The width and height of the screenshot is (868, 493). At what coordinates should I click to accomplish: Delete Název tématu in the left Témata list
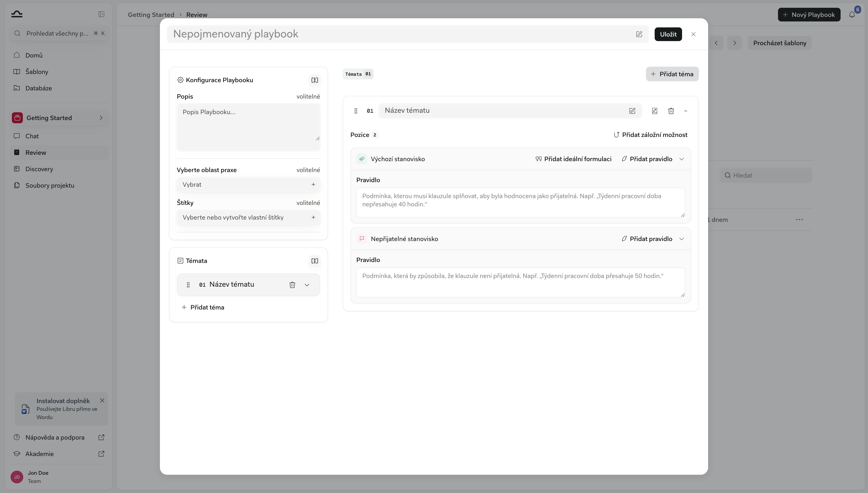point(292,285)
